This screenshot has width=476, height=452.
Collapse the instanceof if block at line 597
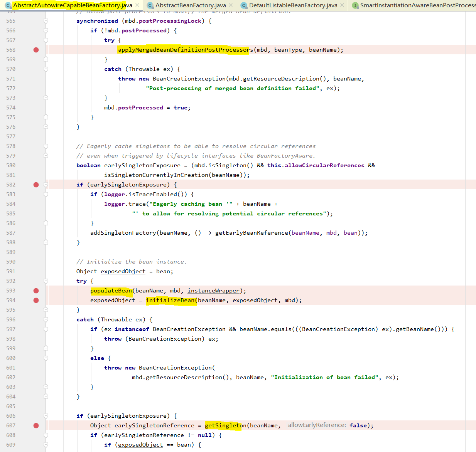[46, 329]
